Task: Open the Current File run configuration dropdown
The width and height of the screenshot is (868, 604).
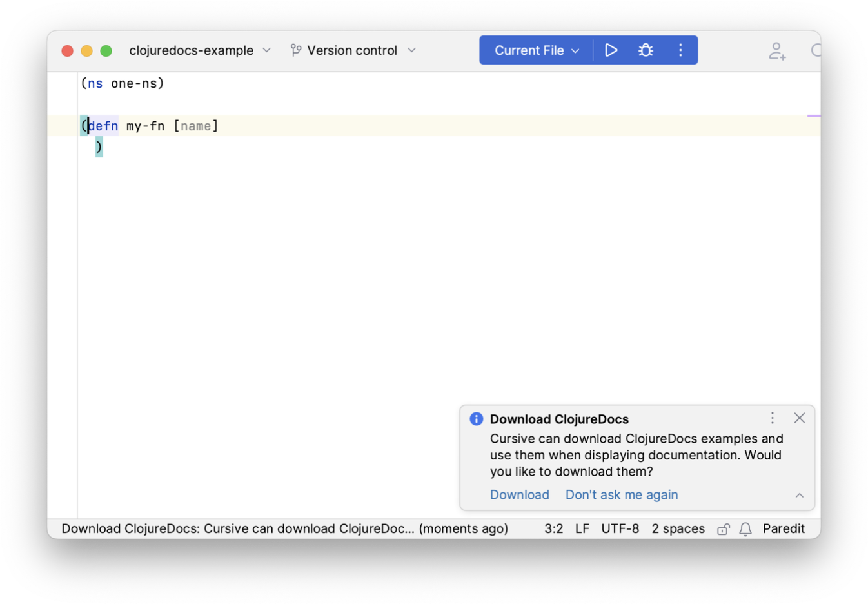Action: pos(537,50)
